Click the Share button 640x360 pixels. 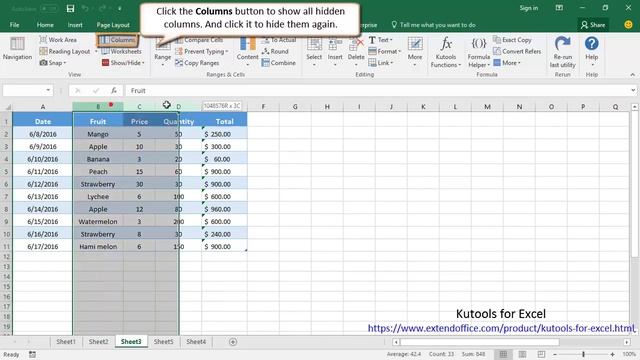(x=593, y=25)
